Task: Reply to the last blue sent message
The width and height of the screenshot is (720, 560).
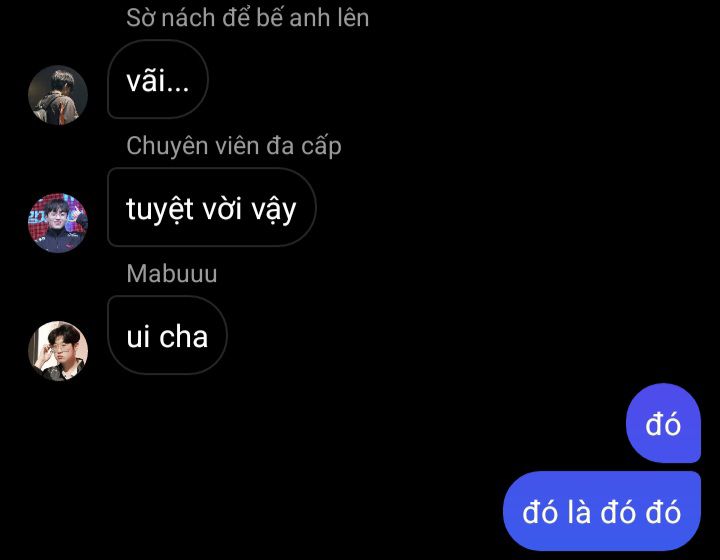Action: point(602,511)
